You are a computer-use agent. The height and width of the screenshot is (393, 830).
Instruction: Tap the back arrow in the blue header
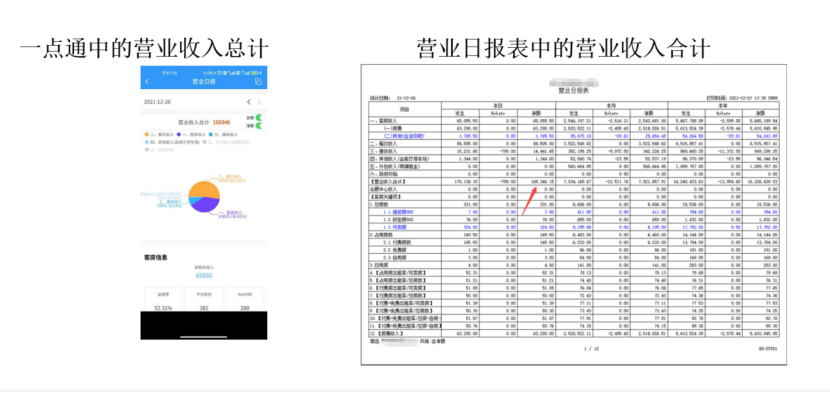coord(147,81)
